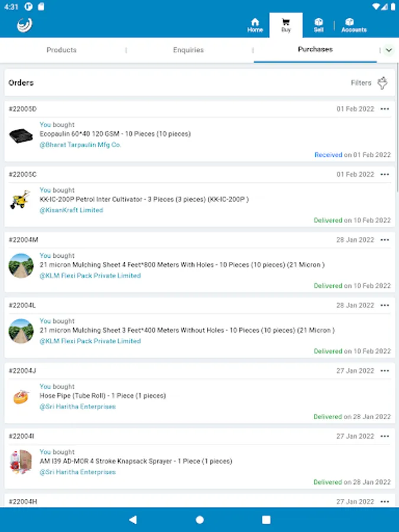399x532 pixels.
Task: Select the Purchases tab
Action: pyautogui.click(x=315, y=50)
